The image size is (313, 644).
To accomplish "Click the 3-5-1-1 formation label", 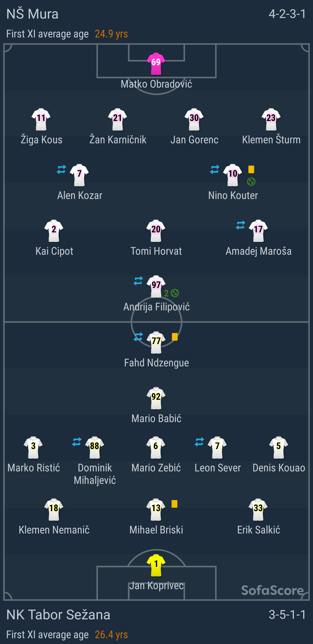I will [x=287, y=615].
